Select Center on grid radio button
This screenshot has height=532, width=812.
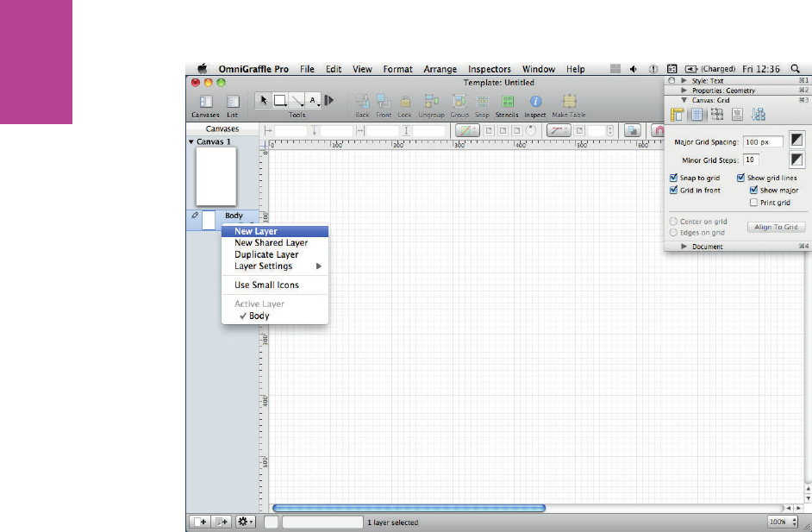673,222
